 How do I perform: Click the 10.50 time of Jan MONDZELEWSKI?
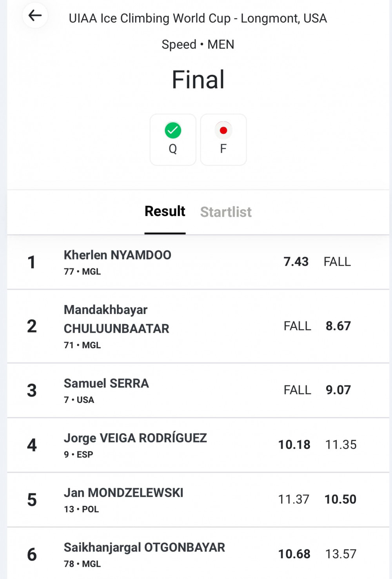point(341,499)
